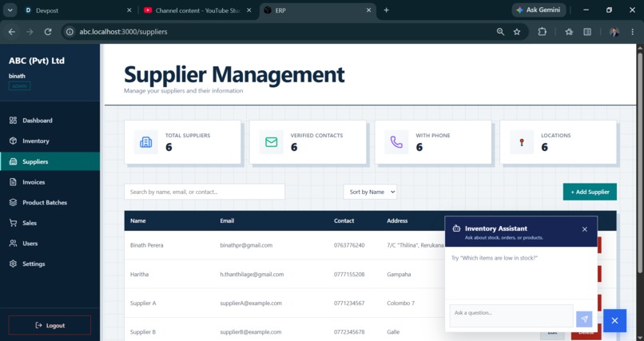Click the Binath Perera name cell
The image size is (644, 341).
[x=147, y=245]
